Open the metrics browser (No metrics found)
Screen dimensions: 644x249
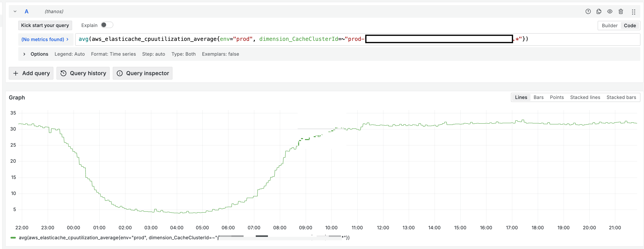pos(45,39)
